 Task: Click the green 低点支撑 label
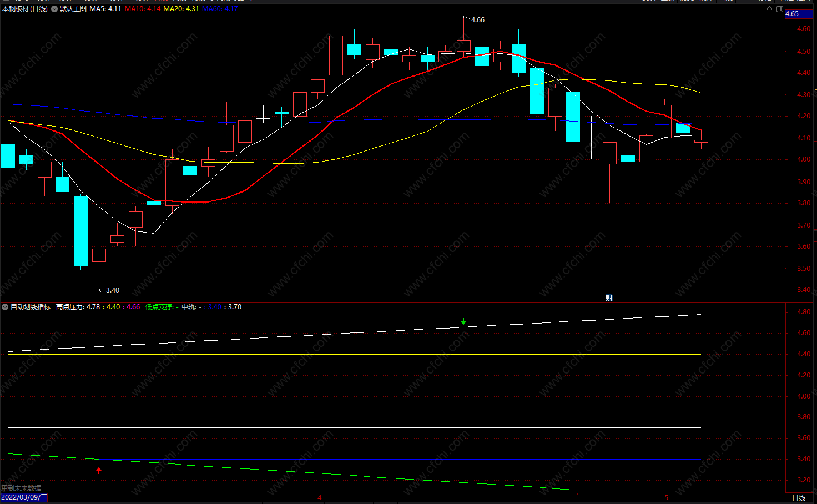159,307
